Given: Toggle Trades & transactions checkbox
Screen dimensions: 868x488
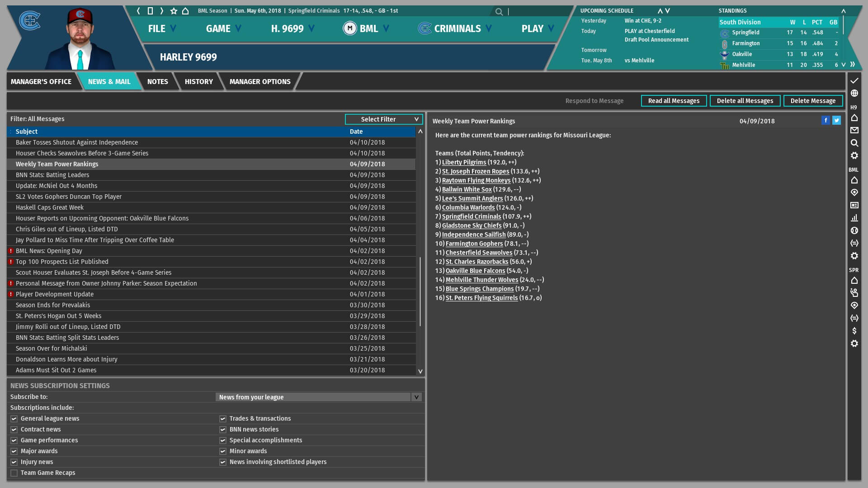Looking at the screenshot, I should point(223,419).
